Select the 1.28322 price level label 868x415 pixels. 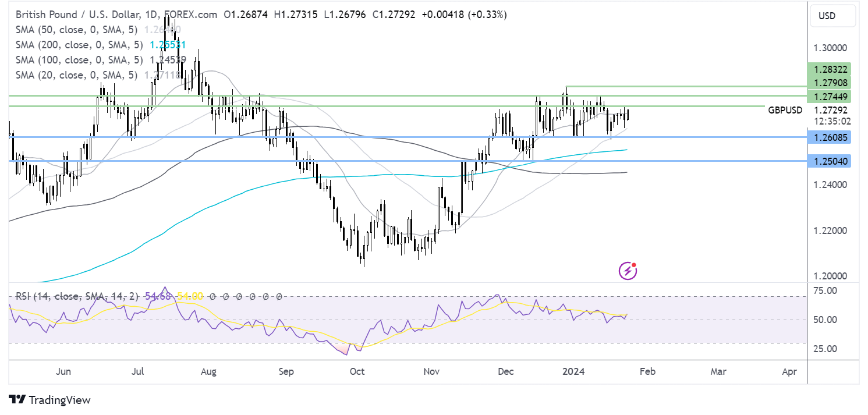[830, 69]
